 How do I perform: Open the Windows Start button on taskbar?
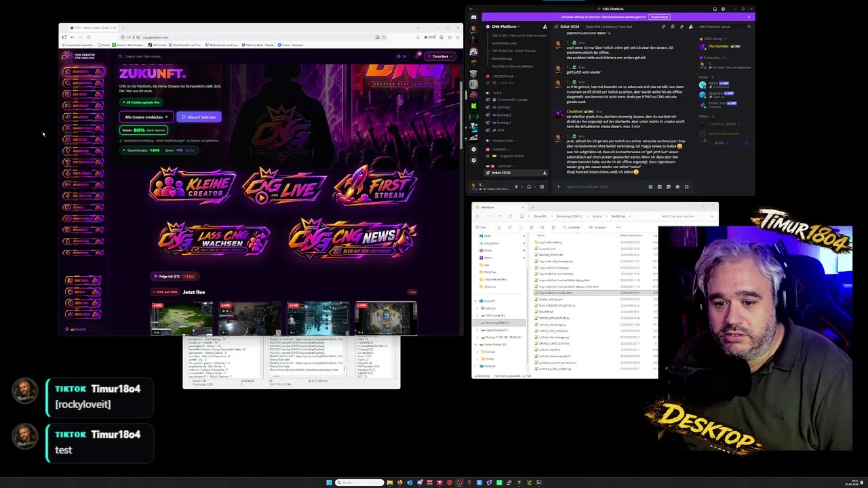click(329, 483)
